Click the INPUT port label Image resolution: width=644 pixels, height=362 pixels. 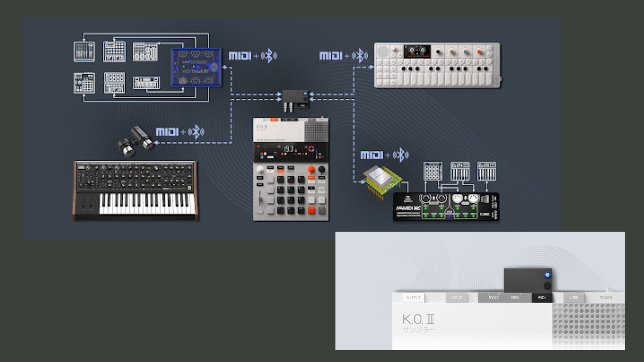pos(456,298)
